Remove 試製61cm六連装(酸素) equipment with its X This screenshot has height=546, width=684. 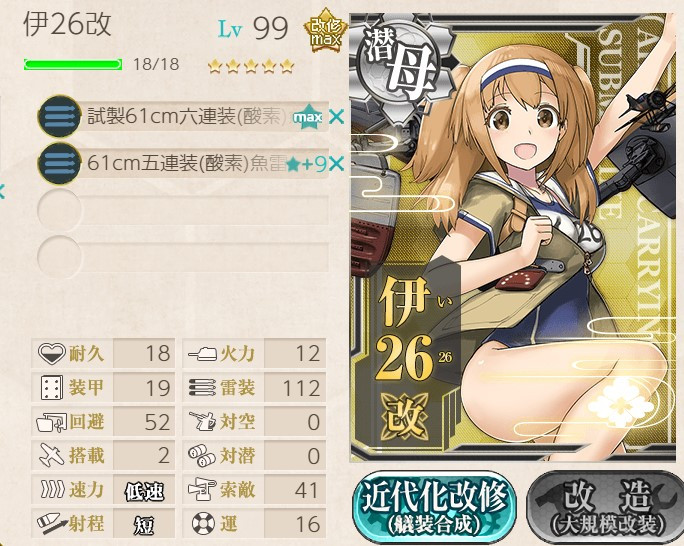336,116
